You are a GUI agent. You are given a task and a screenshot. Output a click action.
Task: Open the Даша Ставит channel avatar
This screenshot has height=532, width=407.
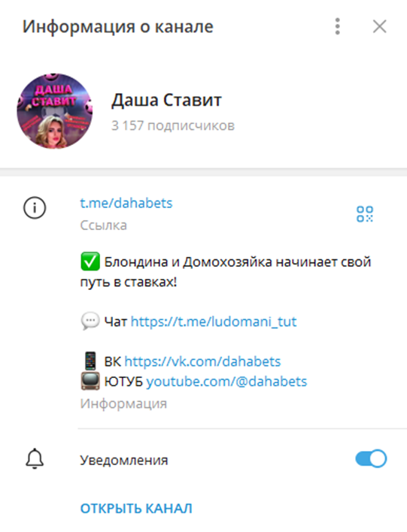coord(54,111)
